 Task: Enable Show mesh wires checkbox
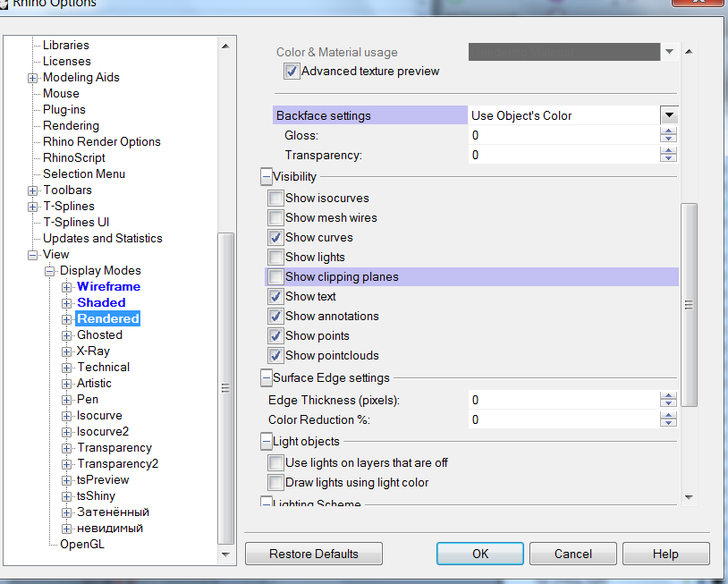(x=275, y=217)
